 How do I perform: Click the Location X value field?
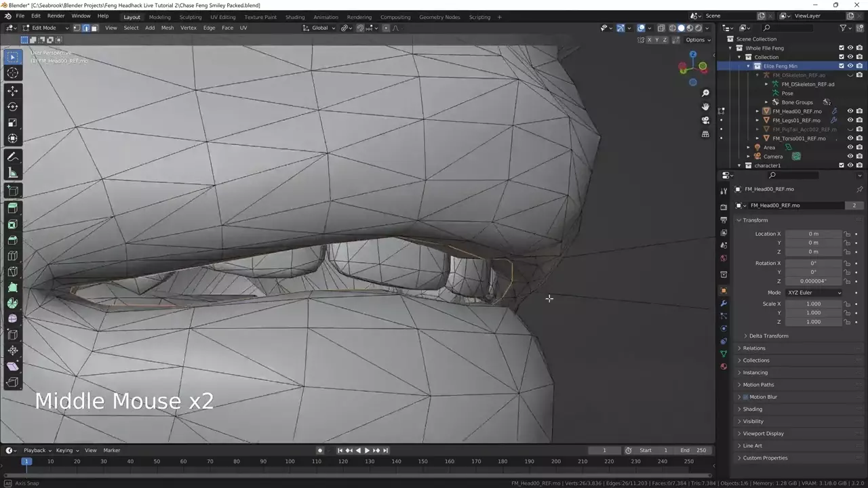812,234
